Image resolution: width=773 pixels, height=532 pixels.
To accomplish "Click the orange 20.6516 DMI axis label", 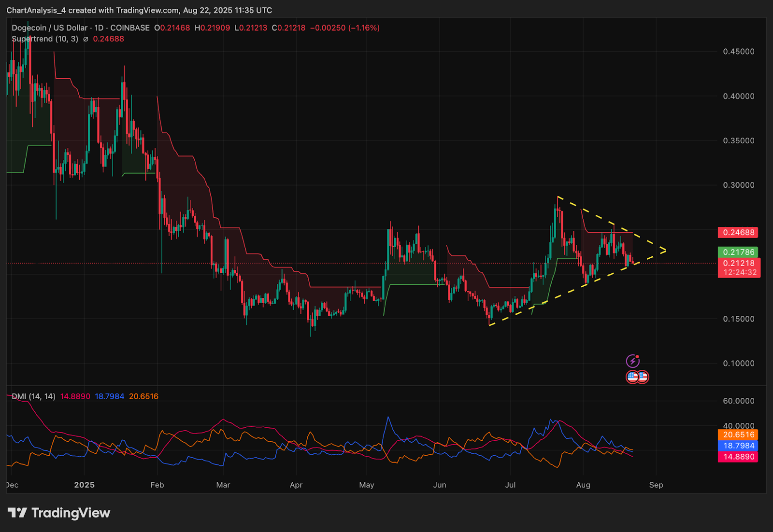I will coord(738,435).
